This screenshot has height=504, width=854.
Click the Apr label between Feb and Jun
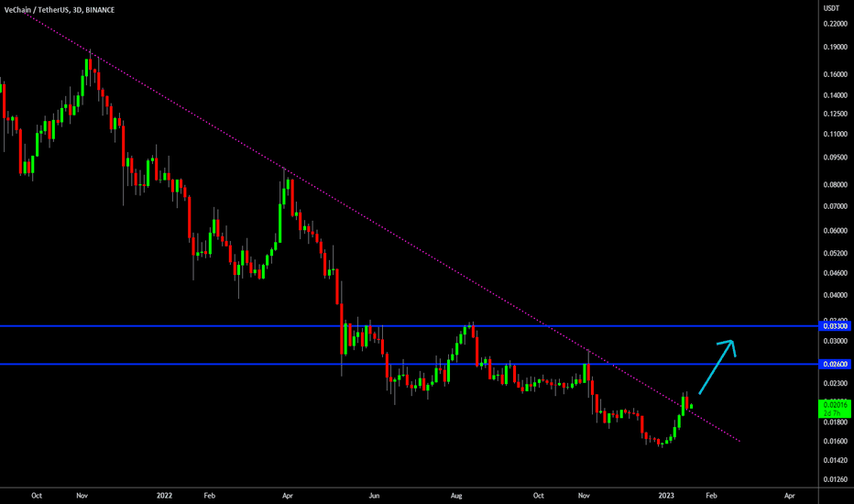click(288, 495)
